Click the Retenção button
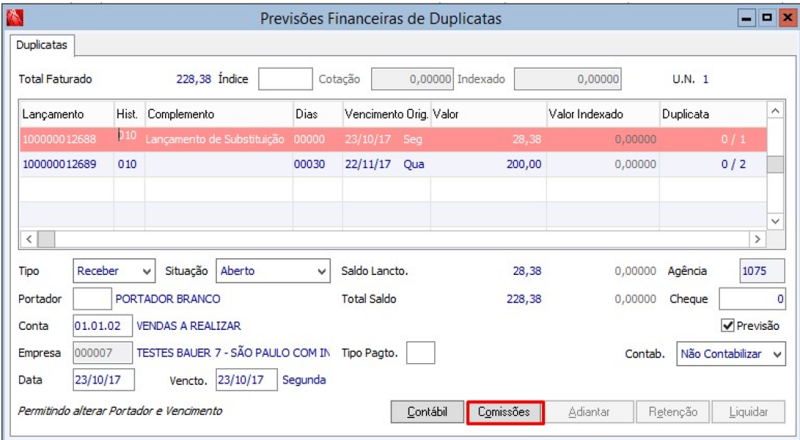The height and width of the screenshot is (440, 800). pyautogui.click(x=673, y=412)
